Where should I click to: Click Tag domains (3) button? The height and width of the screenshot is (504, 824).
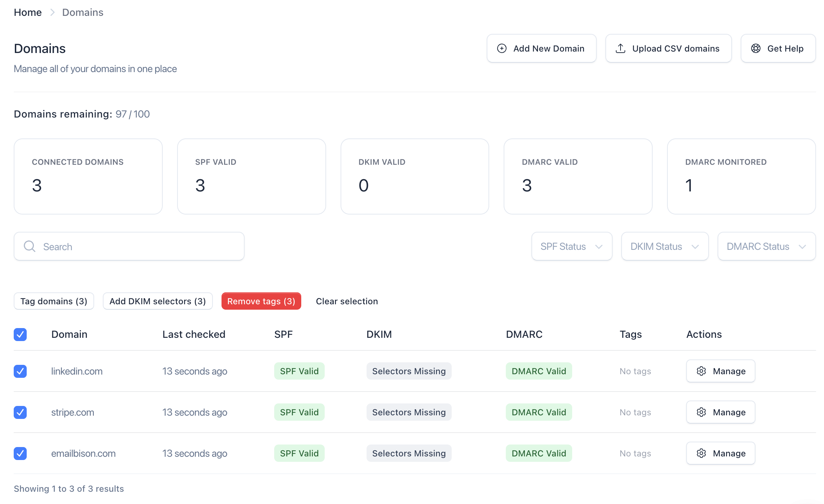coord(54,301)
